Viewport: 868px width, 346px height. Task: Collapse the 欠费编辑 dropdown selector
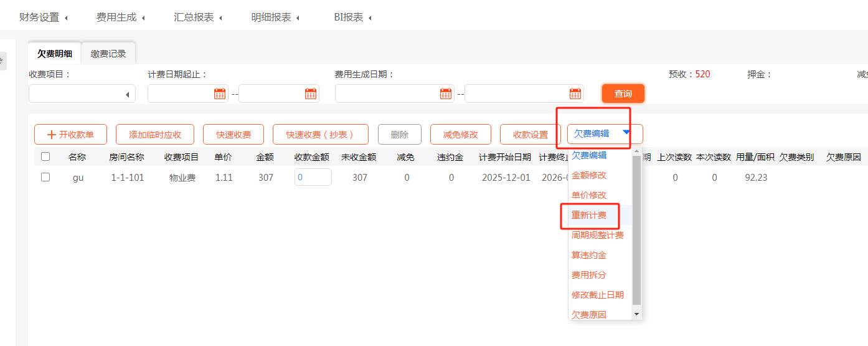coord(626,132)
